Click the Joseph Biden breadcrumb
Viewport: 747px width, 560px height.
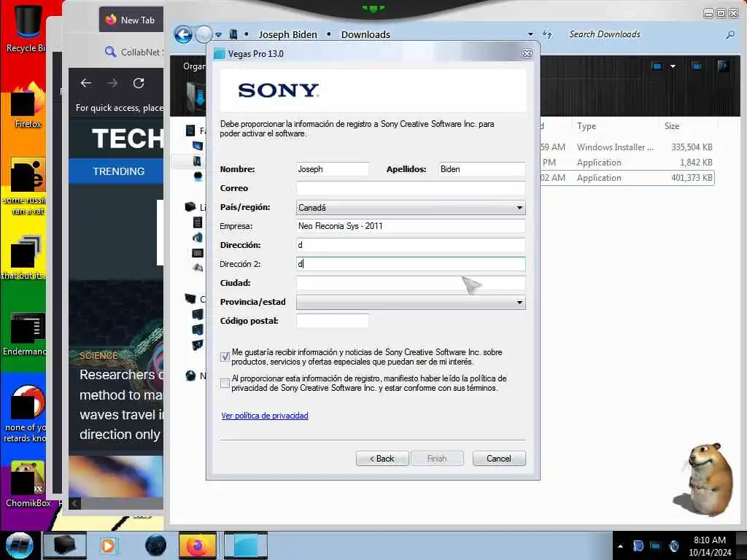(287, 34)
